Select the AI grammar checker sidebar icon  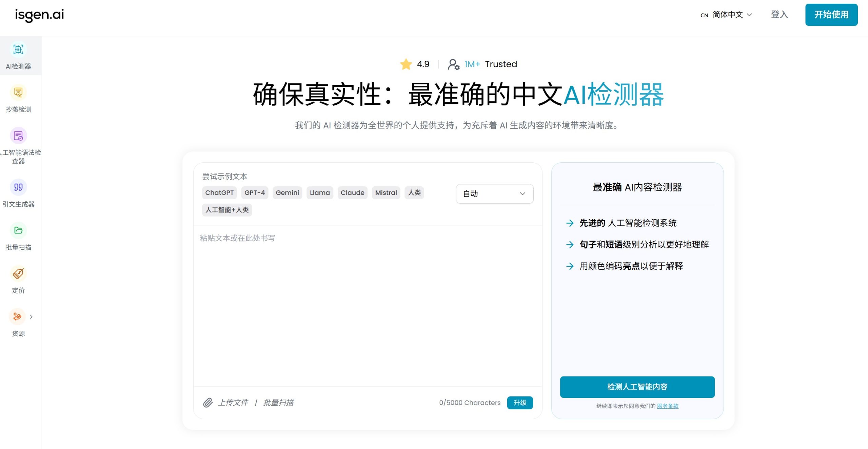click(x=18, y=136)
